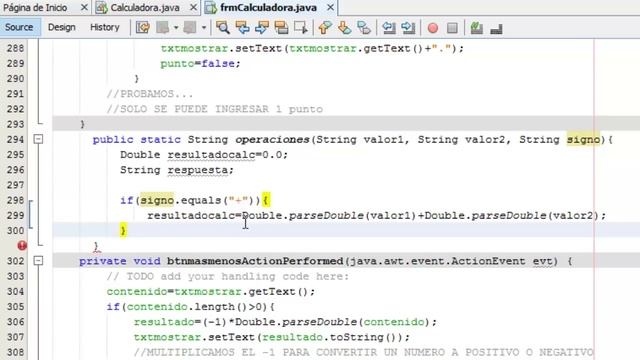Toggle Rectangular Selection icon
640x360 pixels.
click(x=301, y=28)
